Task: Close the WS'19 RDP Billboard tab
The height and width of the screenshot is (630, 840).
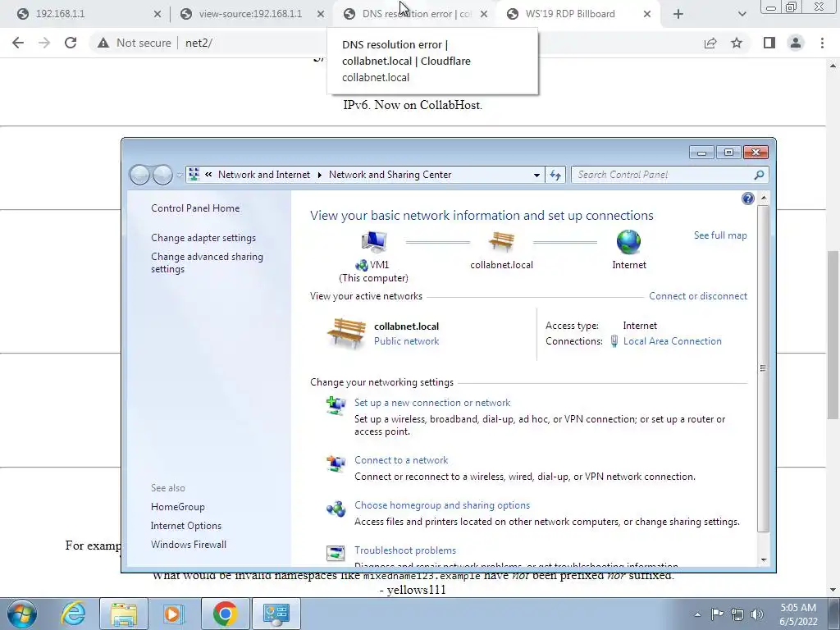Action: click(x=647, y=14)
